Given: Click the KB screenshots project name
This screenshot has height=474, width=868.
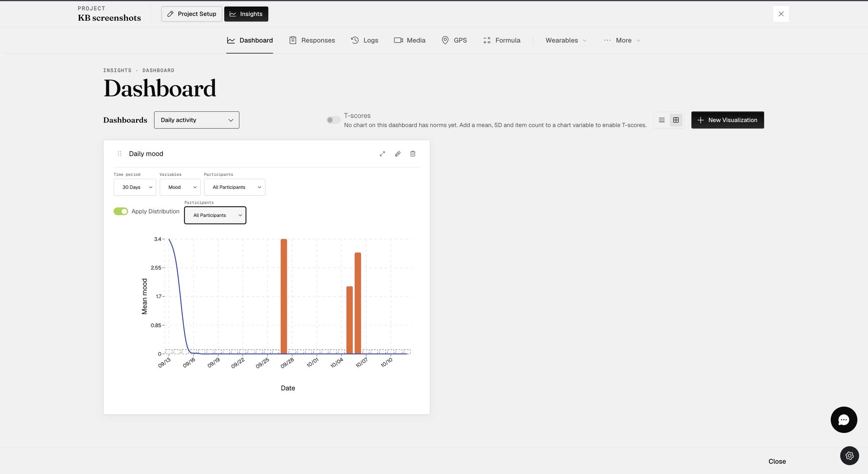Looking at the screenshot, I should (109, 18).
